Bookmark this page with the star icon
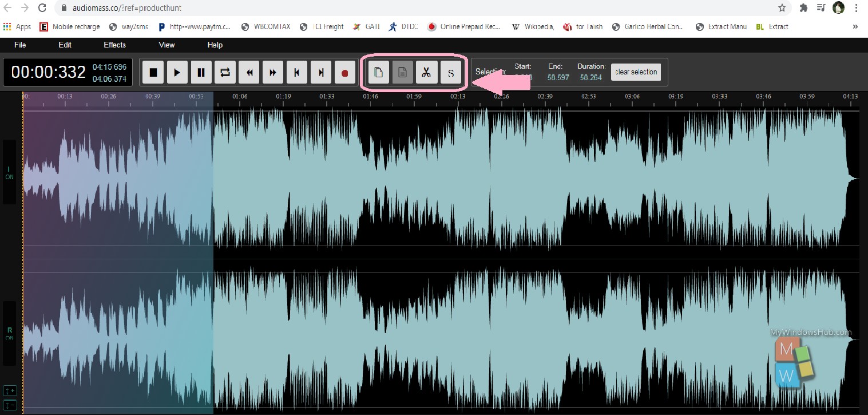This screenshot has width=868, height=415. coord(782,8)
